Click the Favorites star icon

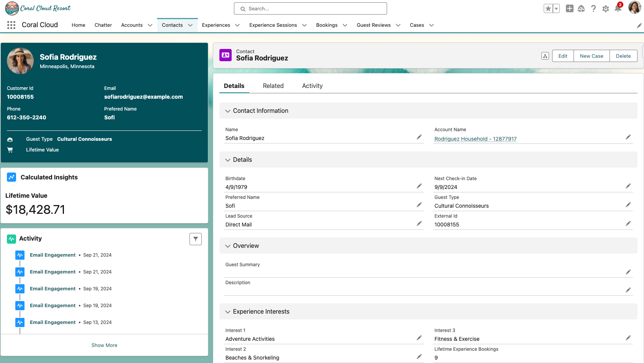point(548,8)
